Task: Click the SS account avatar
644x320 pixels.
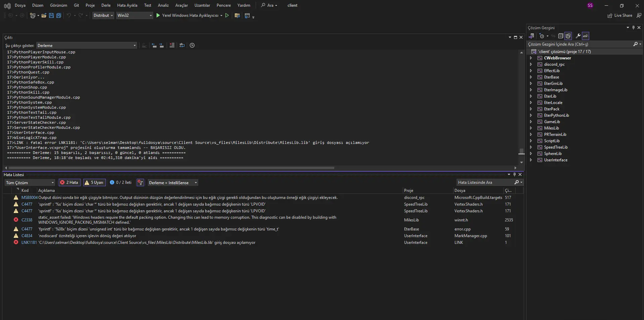Action: click(590, 5)
